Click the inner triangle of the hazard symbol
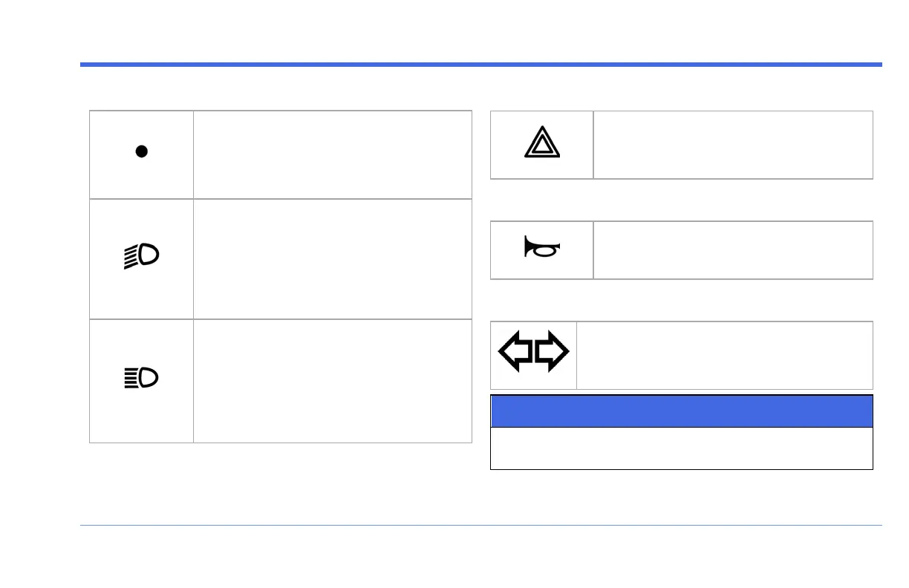The height and width of the screenshot is (588, 909). pos(542,148)
